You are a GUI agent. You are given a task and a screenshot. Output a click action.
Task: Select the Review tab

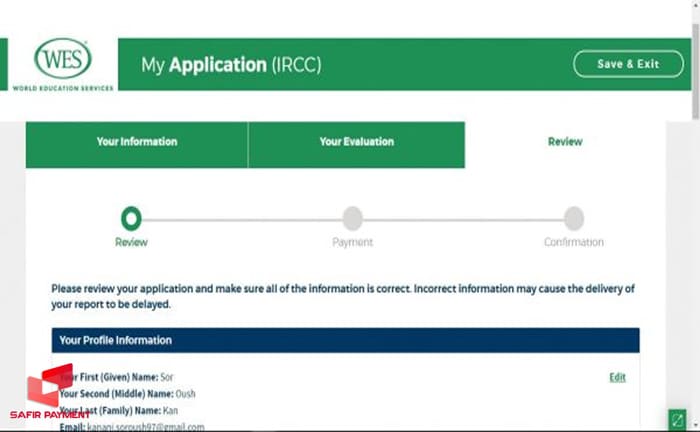(x=565, y=142)
